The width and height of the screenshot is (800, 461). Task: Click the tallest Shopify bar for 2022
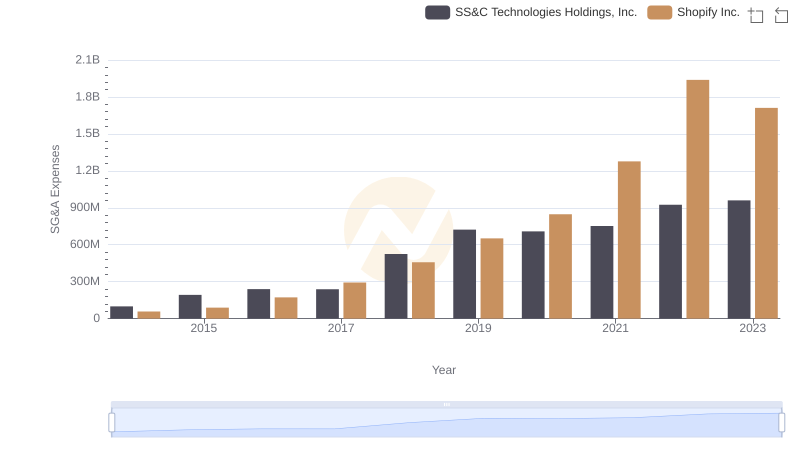697,199
